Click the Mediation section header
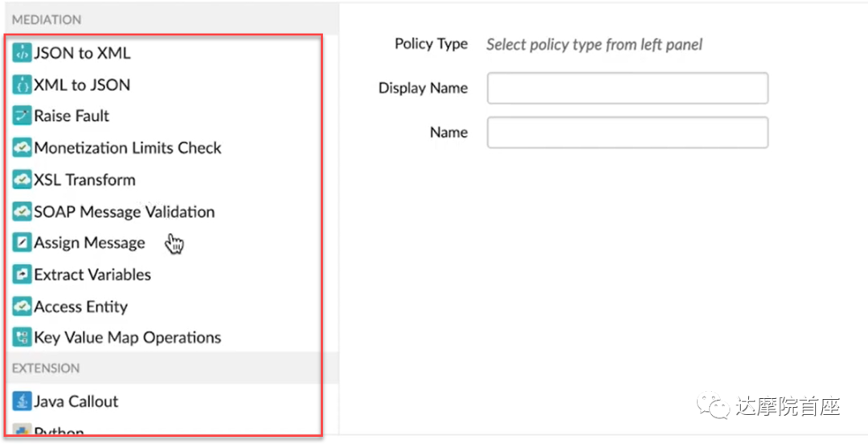The height and width of the screenshot is (444, 868). coord(47,19)
